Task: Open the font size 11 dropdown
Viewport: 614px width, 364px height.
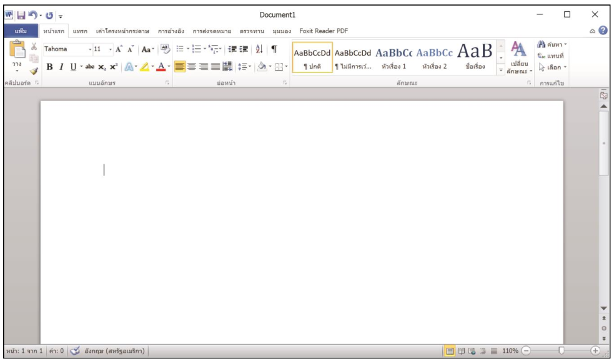Action: [x=111, y=49]
